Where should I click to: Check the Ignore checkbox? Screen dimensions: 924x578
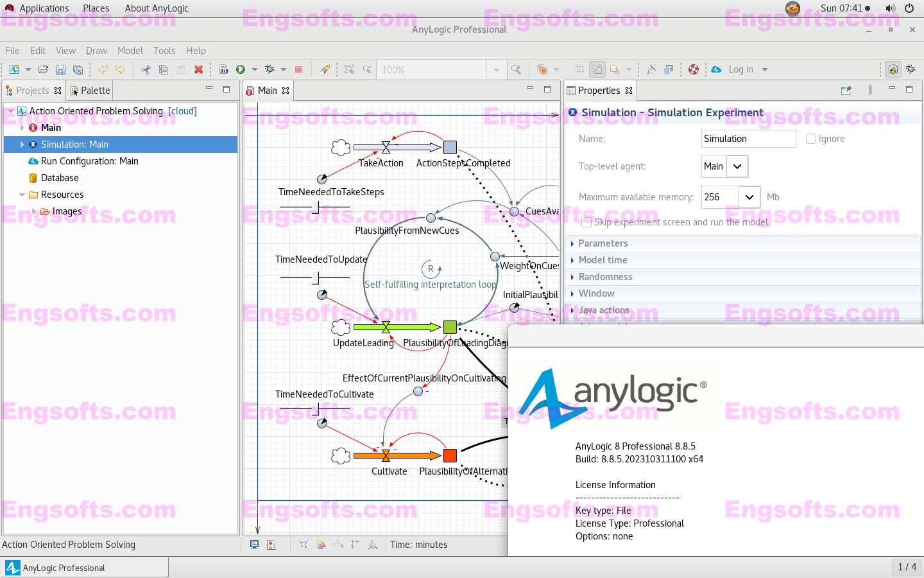click(x=811, y=139)
